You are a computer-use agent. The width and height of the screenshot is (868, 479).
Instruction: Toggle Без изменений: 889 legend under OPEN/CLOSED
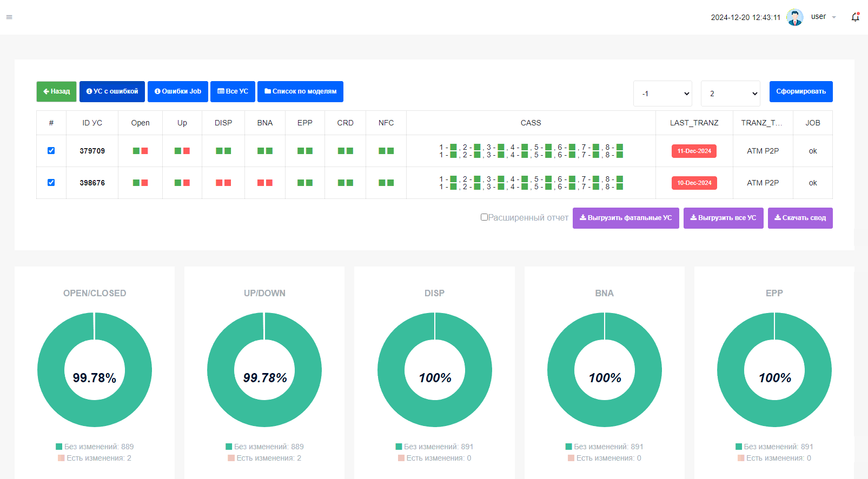click(x=95, y=447)
